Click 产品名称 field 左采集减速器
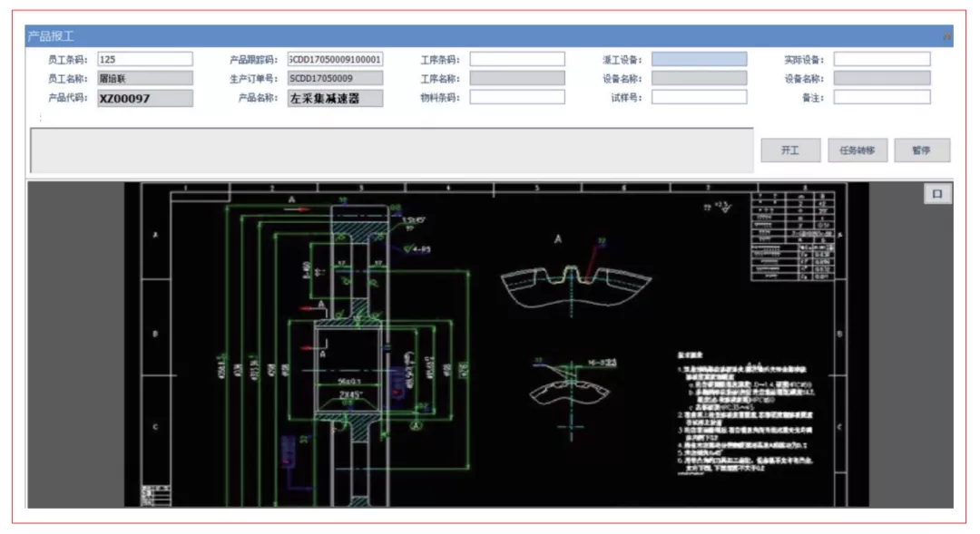Image resolution: width=980 pixels, height=534 pixels. (x=335, y=98)
